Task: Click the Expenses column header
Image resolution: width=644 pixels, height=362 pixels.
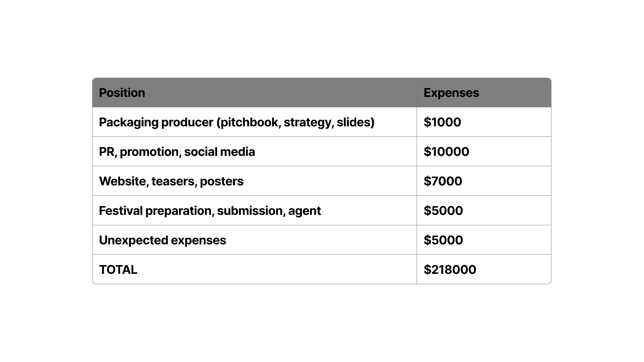Action: pos(451,93)
